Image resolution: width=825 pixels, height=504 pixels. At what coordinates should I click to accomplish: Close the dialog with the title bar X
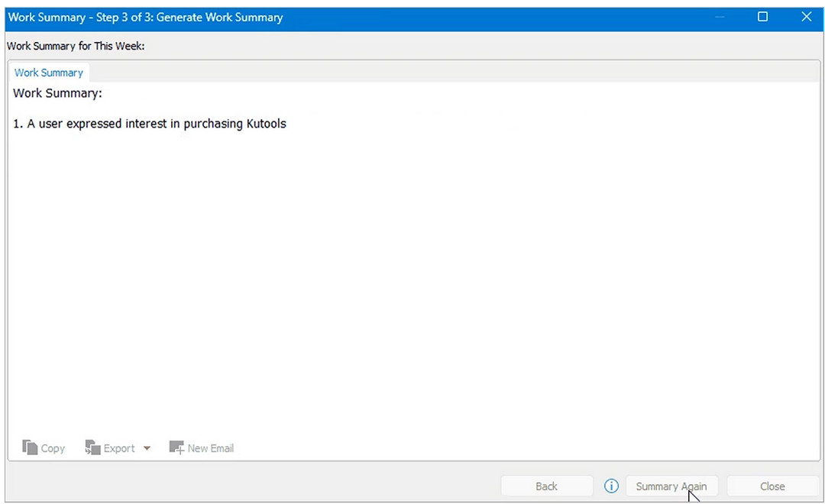click(x=807, y=16)
